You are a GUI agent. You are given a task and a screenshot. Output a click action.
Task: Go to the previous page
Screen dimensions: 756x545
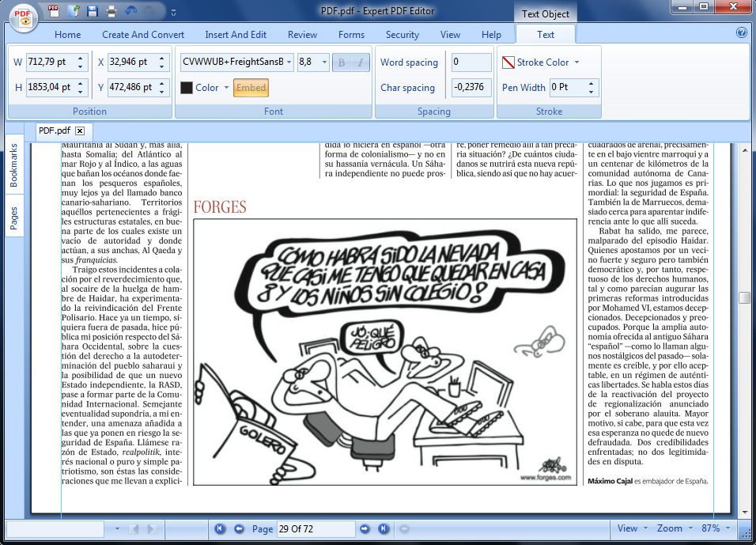point(239,528)
